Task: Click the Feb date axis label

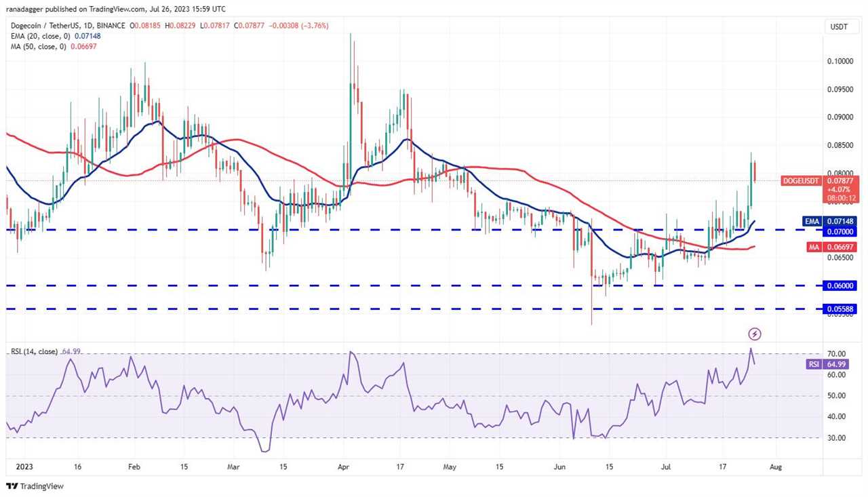Action: click(134, 467)
